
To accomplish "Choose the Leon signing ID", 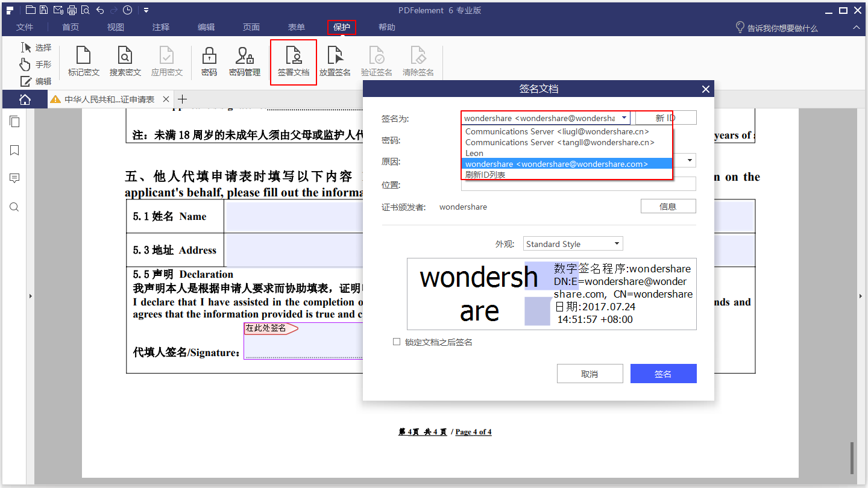I will [567, 153].
